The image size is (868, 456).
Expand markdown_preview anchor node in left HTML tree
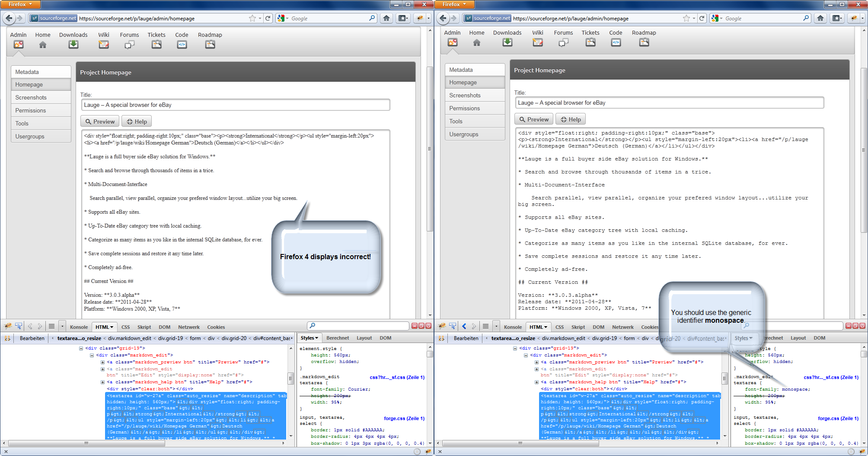[102, 362]
